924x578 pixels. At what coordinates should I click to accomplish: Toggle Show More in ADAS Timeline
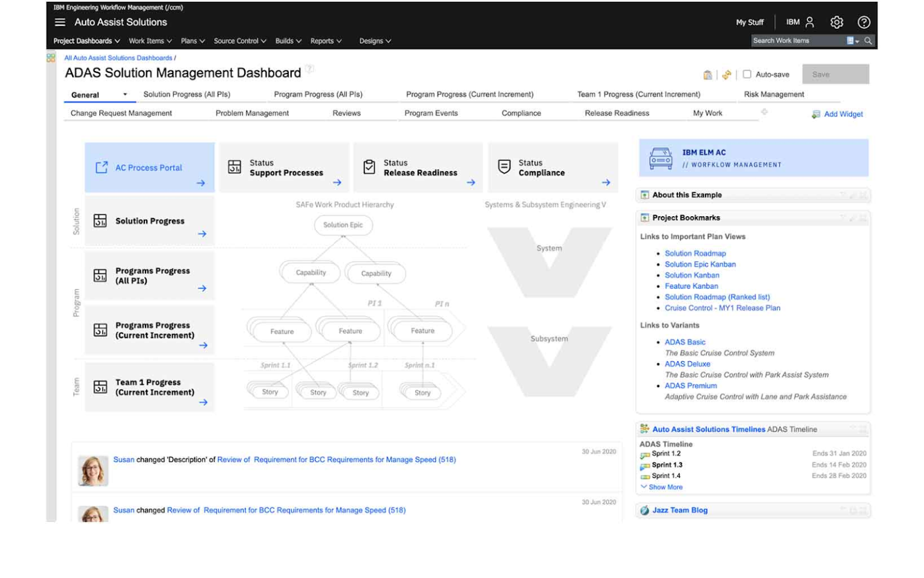662,486
